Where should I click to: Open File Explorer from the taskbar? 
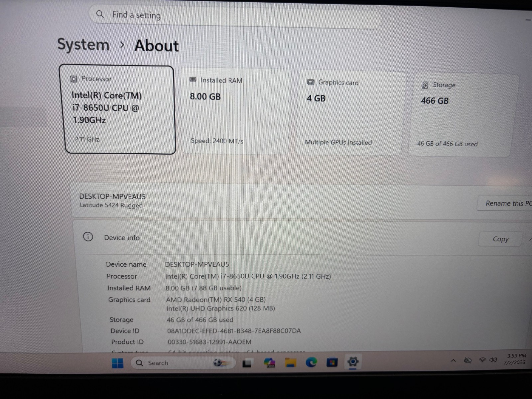(x=291, y=362)
